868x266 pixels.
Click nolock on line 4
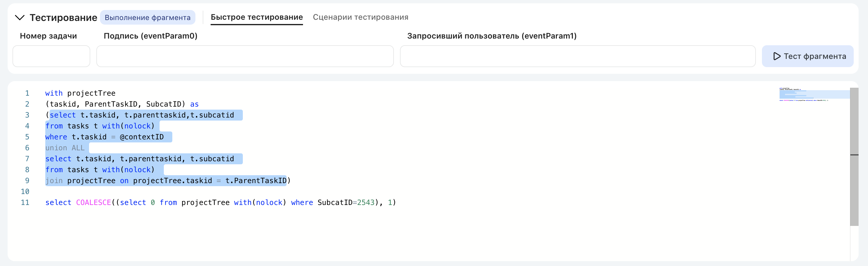click(137, 126)
